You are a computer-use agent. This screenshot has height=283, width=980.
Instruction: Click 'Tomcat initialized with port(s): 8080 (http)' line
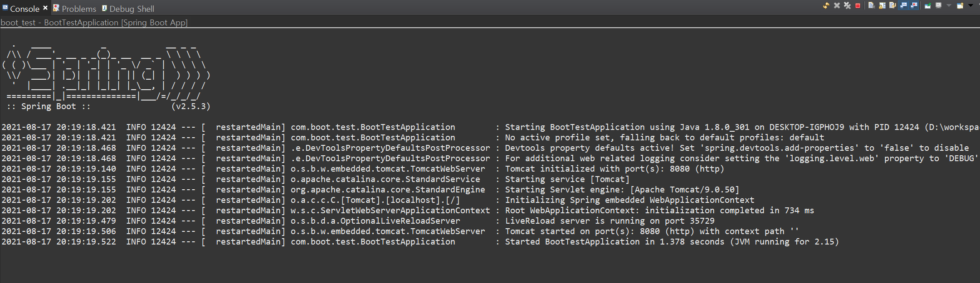(614, 169)
